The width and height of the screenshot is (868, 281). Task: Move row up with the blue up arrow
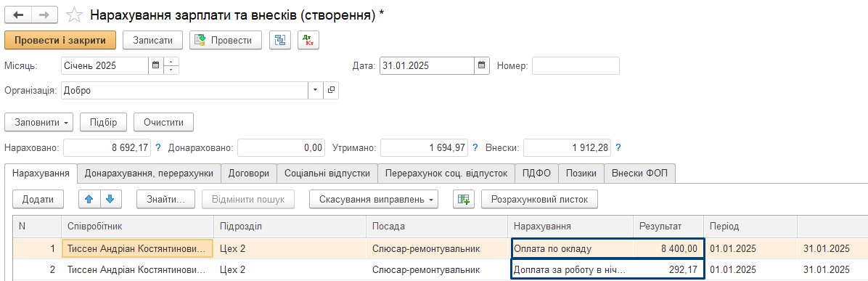click(x=89, y=199)
